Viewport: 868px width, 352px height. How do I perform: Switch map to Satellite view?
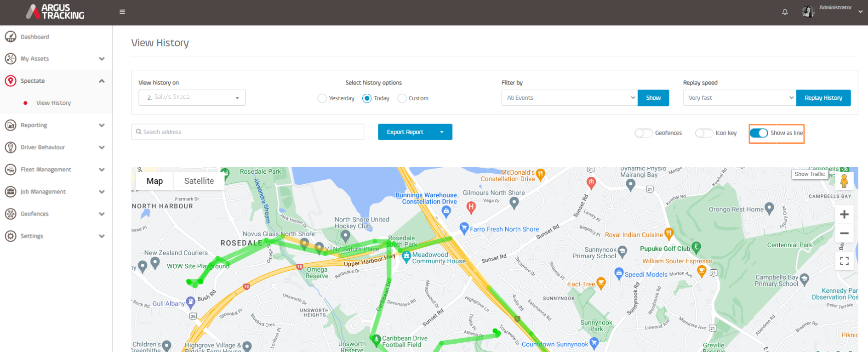(x=199, y=181)
